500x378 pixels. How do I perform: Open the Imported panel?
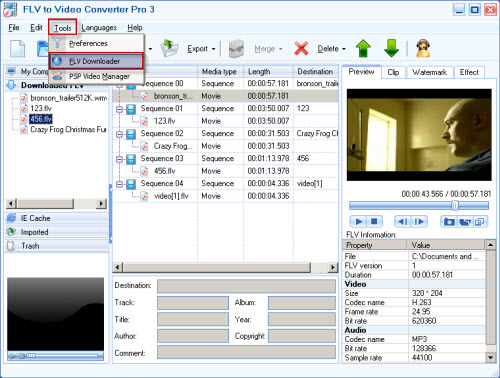tap(57, 232)
